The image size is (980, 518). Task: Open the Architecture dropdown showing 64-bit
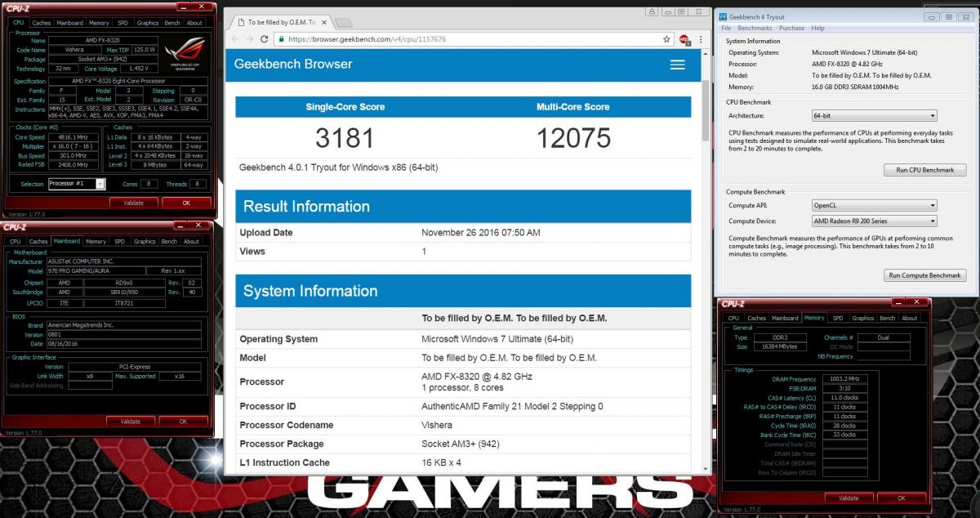click(874, 116)
